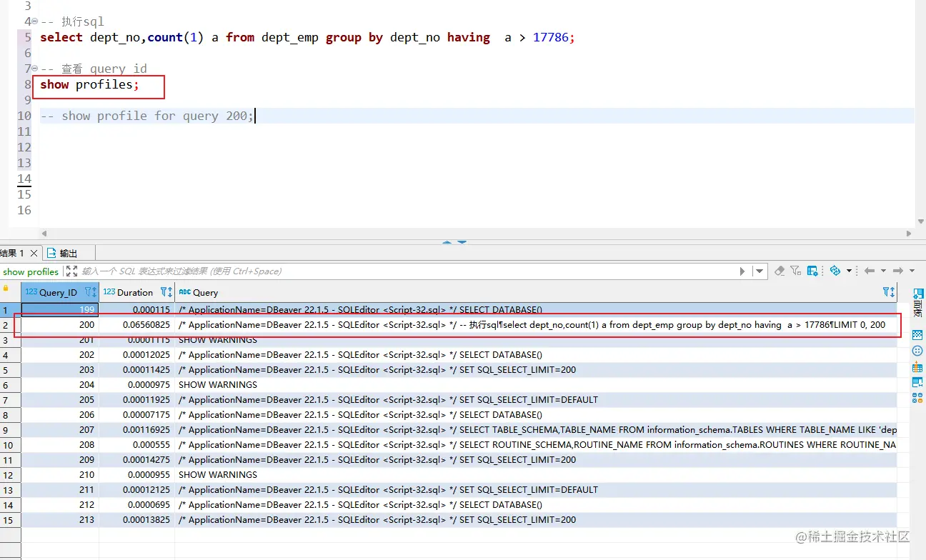Click the editor horizontal scrollbar left arrow

pyautogui.click(x=44, y=234)
